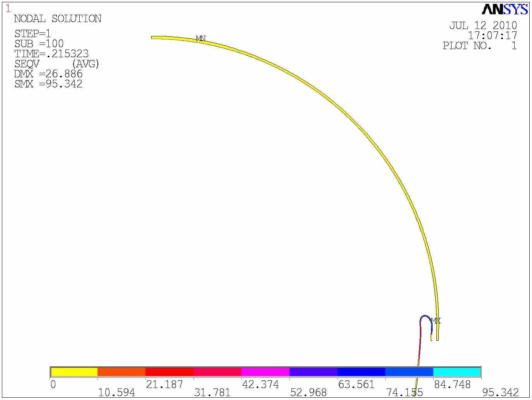This screenshot has width=532, height=400.
Task: Click the legend value 63.561
Action: 356,385
